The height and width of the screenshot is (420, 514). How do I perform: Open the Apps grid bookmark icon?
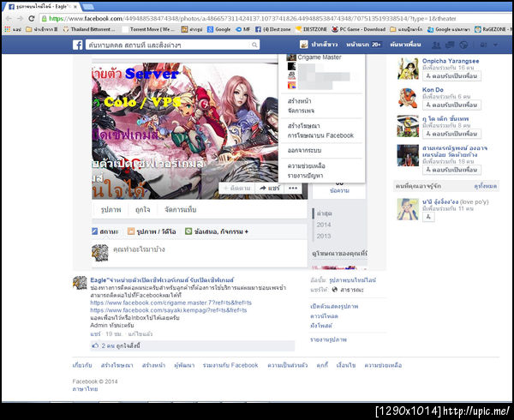click(x=7, y=29)
